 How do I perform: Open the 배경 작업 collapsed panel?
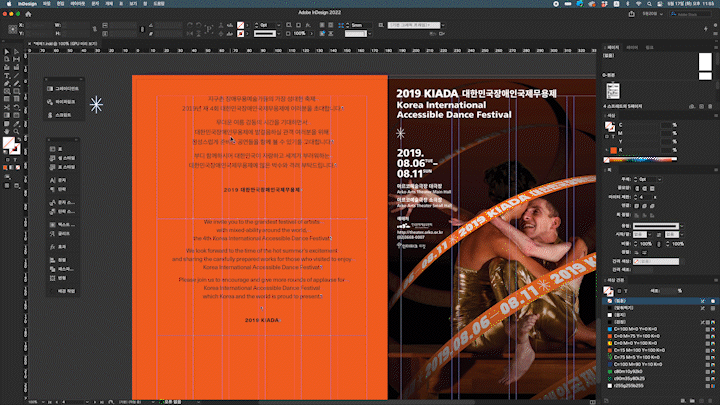pos(64,291)
